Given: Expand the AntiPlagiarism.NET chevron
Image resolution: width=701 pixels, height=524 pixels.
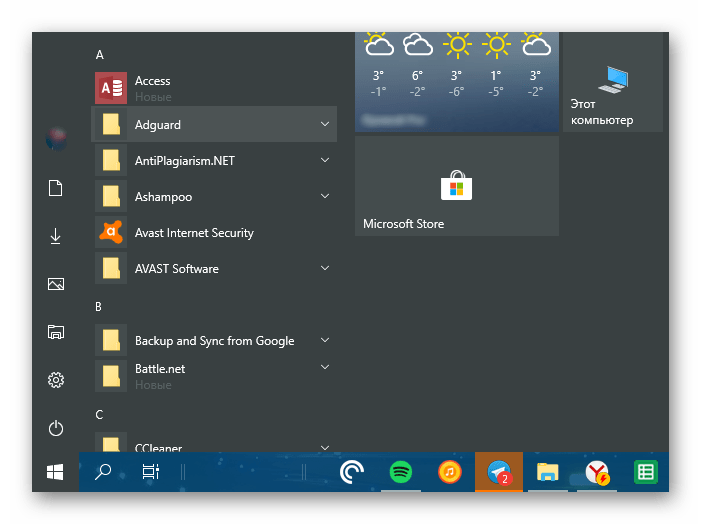Looking at the screenshot, I should click(x=325, y=160).
